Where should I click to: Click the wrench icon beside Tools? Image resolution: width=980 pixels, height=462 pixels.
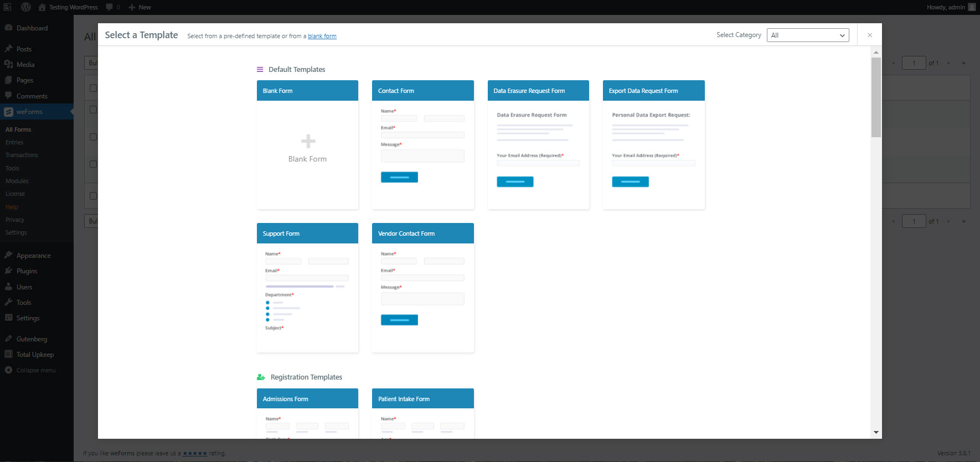pos(9,302)
